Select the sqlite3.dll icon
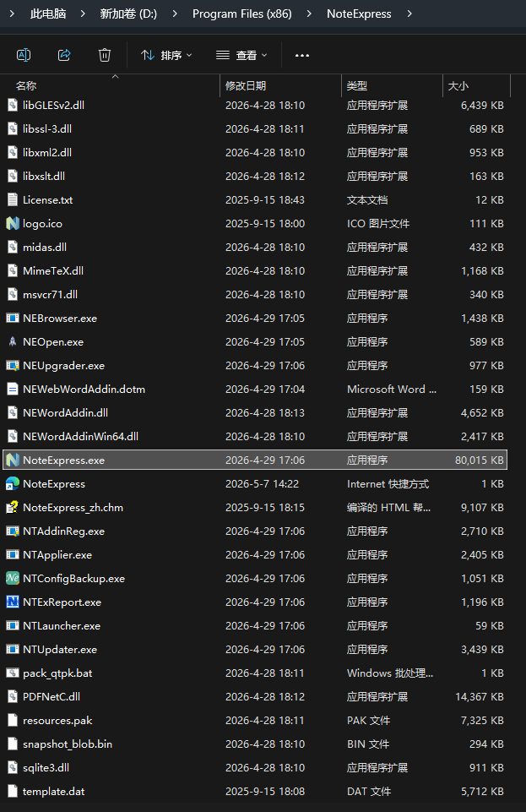 point(13,768)
